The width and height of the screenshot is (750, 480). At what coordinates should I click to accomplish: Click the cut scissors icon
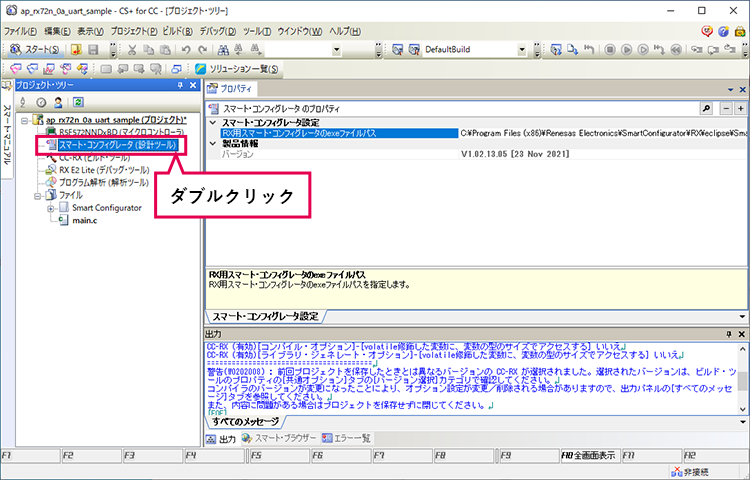pyautogui.click(x=132, y=49)
